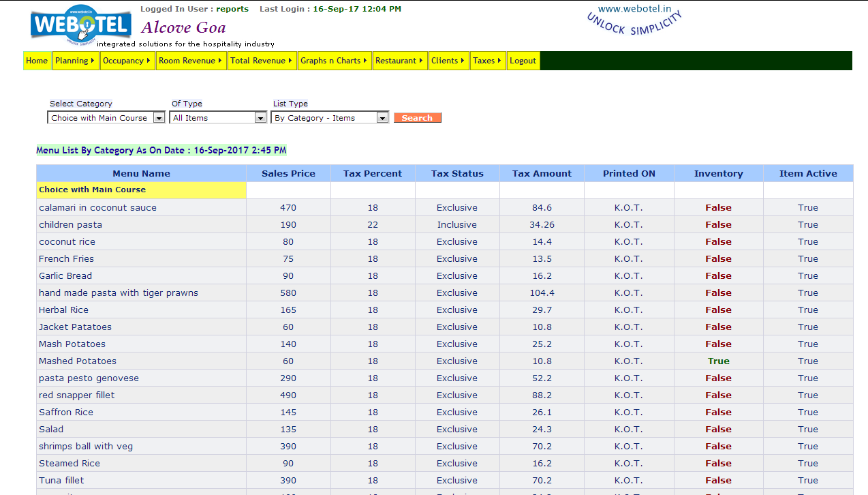Click the Sales Price column header
The height and width of the screenshot is (495, 868).
pos(288,173)
